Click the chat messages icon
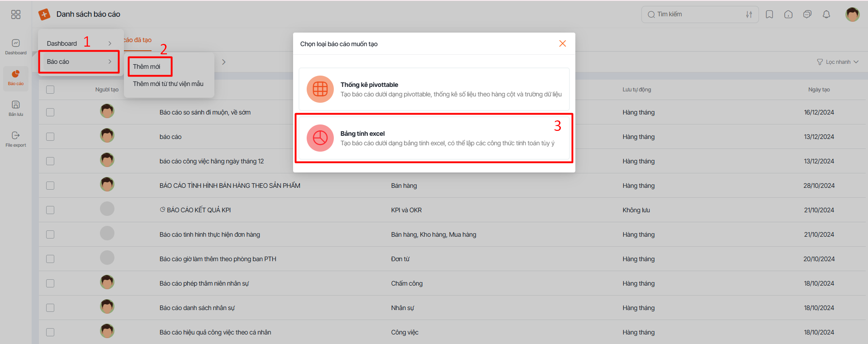The width and height of the screenshot is (868, 344). pyautogui.click(x=807, y=14)
